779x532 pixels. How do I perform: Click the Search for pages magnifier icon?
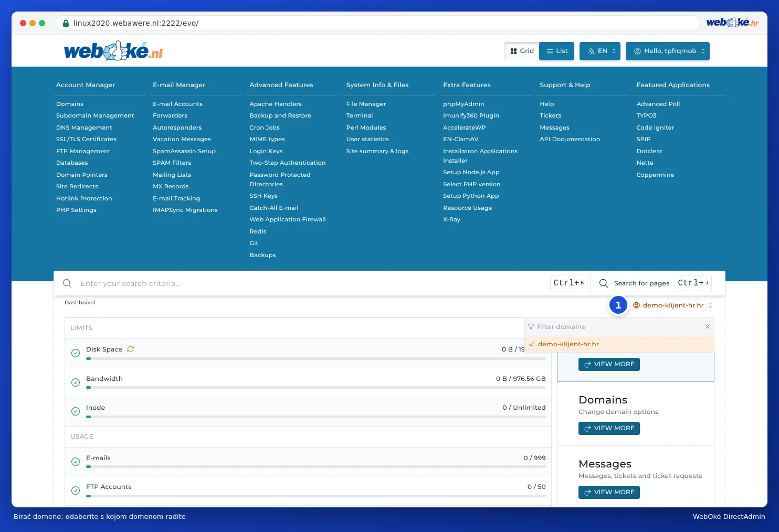(x=604, y=283)
